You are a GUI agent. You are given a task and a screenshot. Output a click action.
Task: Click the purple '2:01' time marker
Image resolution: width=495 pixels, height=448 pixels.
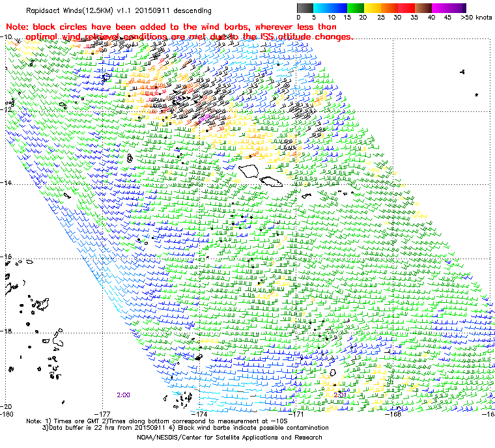click(x=340, y=395)
